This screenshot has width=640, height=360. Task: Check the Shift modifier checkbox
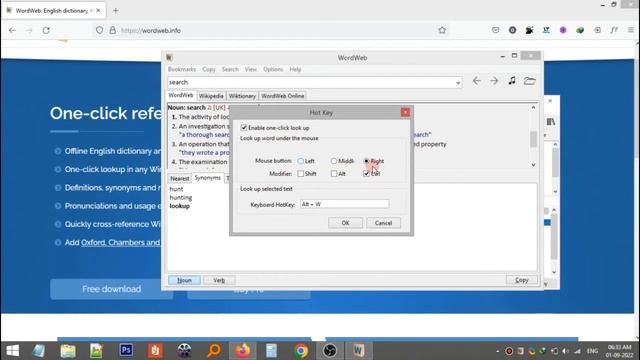301,173
